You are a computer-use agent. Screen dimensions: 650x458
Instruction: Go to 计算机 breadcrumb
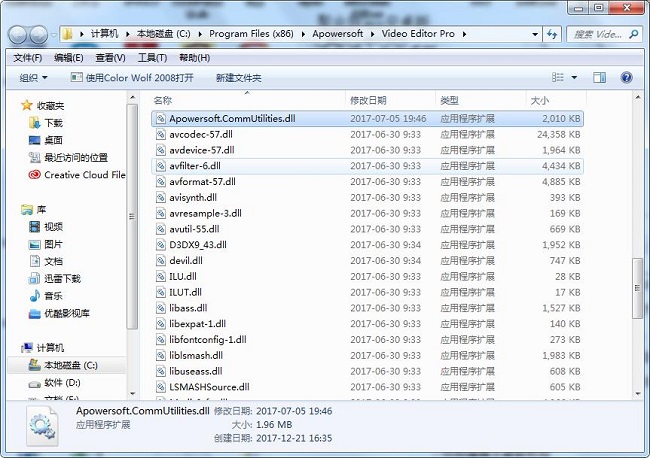[x=104, y=34]
